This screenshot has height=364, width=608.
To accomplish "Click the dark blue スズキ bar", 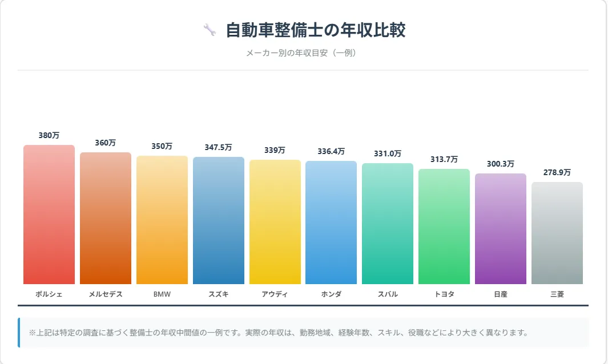I will tap(219, 221).
